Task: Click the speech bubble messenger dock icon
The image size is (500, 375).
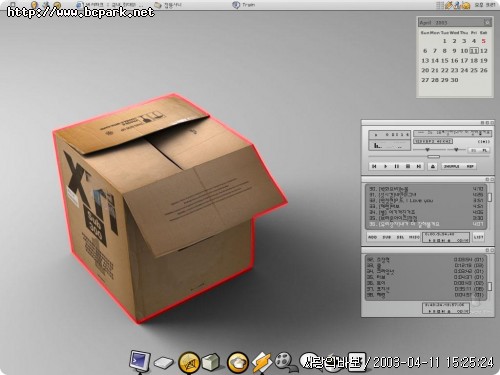Action: pos(308,360)
